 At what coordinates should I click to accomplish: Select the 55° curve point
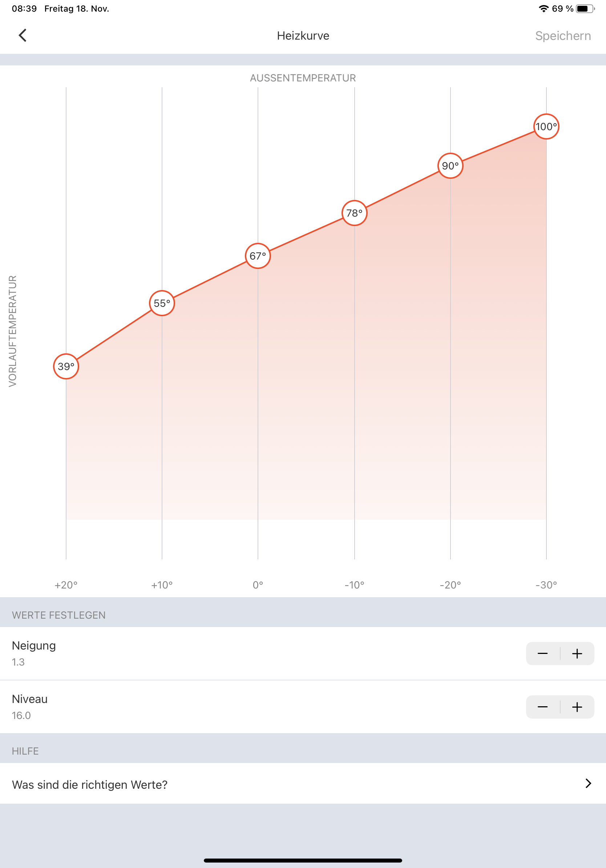(162, 303)
